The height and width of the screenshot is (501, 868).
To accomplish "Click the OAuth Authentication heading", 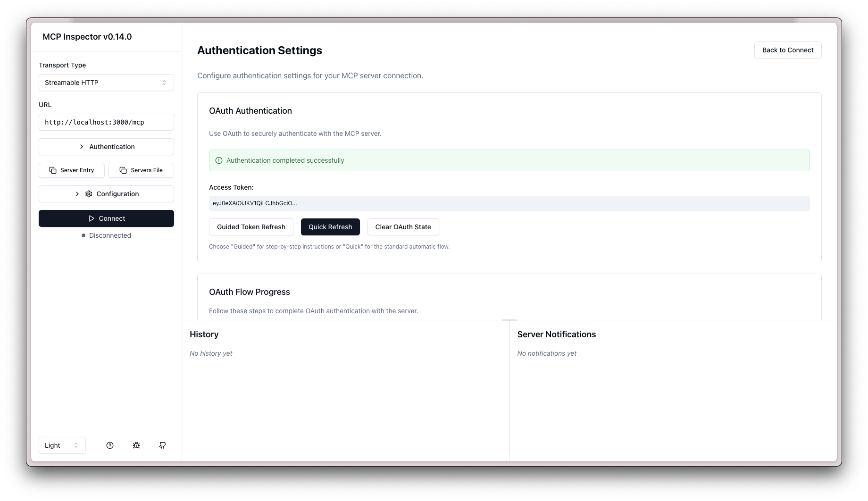I will coord(250,111).
